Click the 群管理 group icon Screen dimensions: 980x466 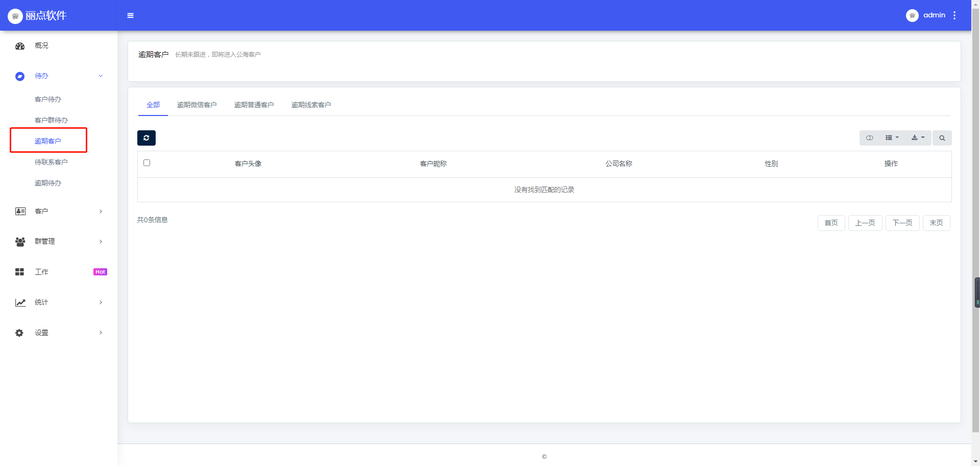pyautogui.click(x=20, y=242)
